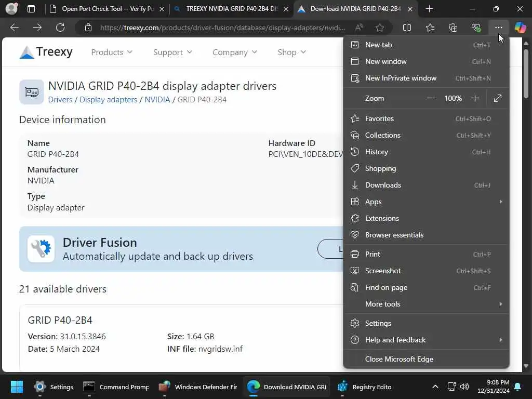This screenshot has width=532, height=399.
Task: Open Edge Settings from the menu
Action: point(426,323)
